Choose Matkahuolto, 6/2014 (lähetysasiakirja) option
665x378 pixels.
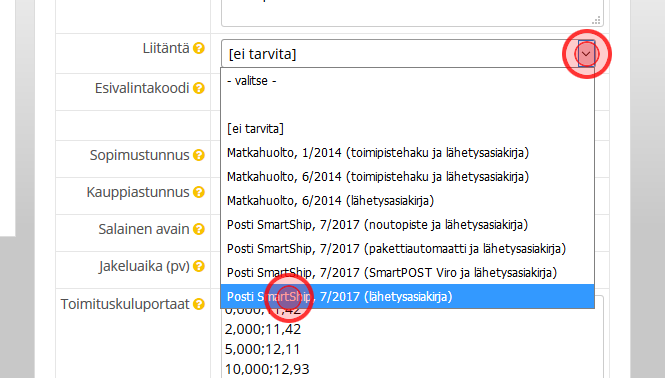point(407,201)
